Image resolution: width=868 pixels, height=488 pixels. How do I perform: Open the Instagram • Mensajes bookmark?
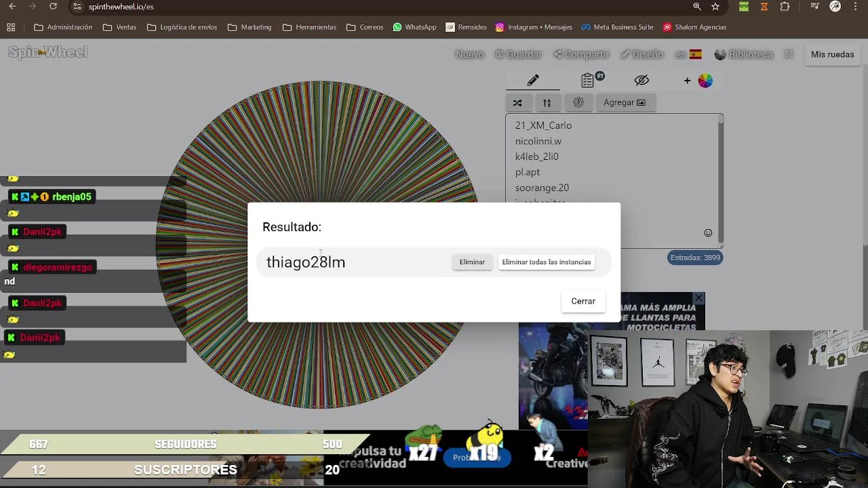coord(534,27)
